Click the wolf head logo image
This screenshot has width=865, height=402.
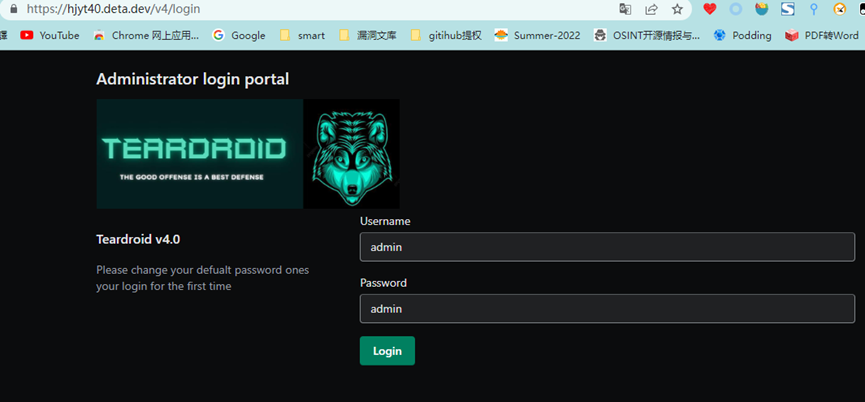pyautogui.click(x=351, y=154)
